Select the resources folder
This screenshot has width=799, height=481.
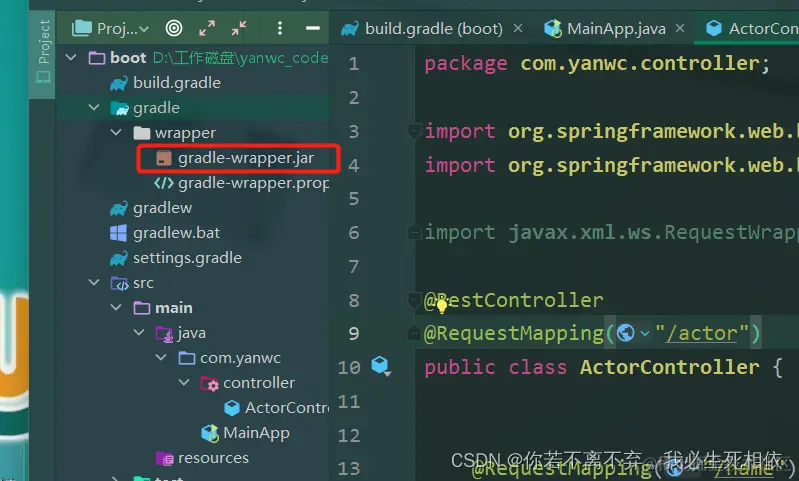(x=213, y=458)
